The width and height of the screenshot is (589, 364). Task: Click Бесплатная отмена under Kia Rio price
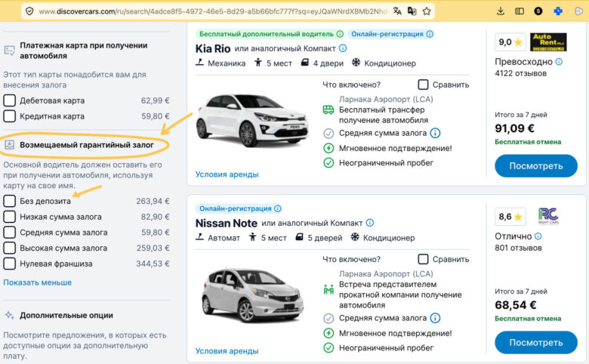tap(528, 142)
